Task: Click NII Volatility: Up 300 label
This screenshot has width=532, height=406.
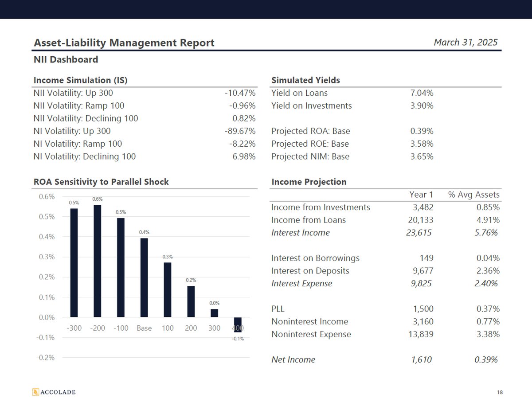Action: tap(73, 93)
